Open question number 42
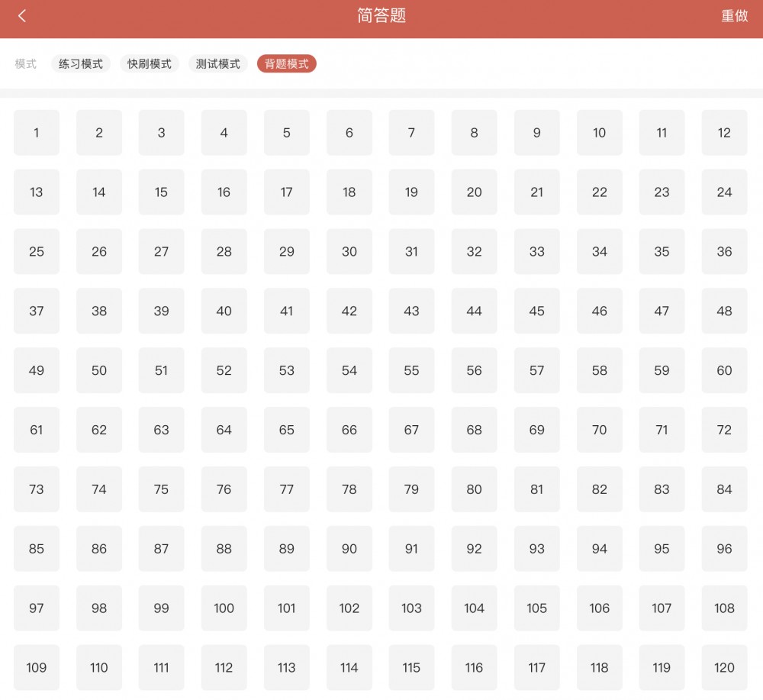Image resolution: width=763 pixels, height=700 pixels. click(349, 311)
